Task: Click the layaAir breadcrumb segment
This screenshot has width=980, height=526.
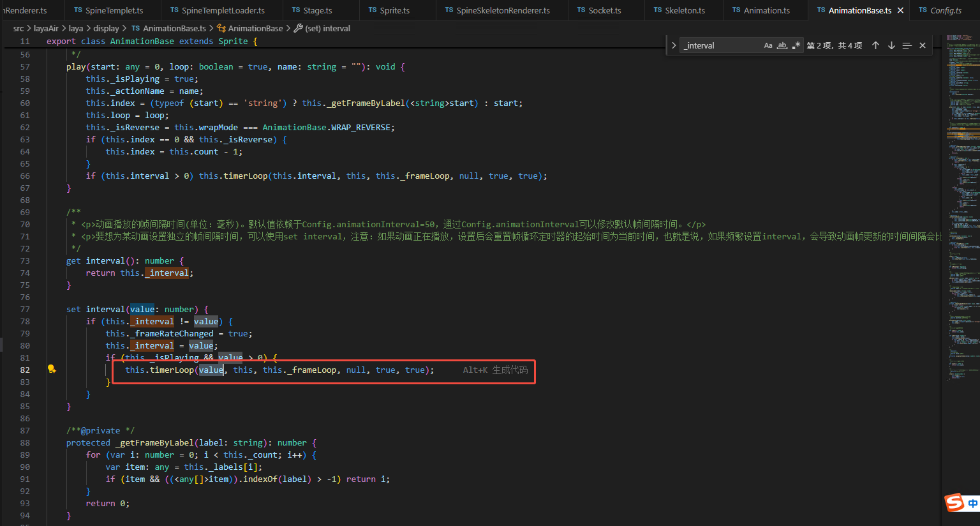Action: (46, 28)
